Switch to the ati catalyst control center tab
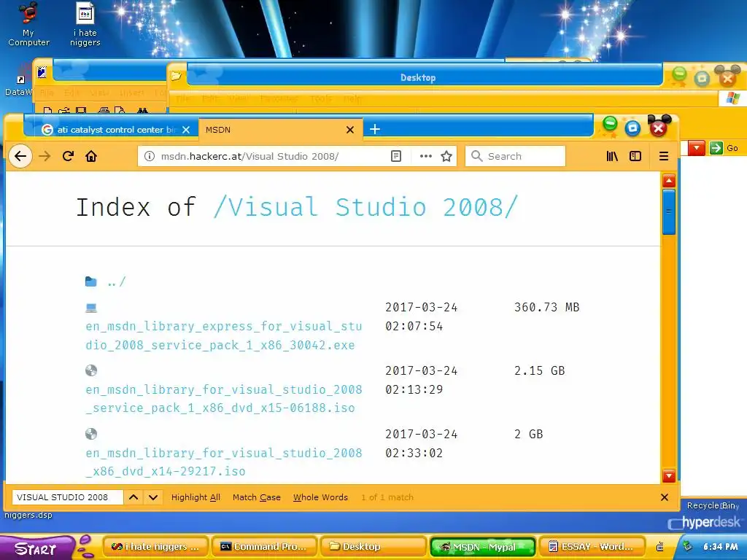The height and width of the screenshot is (560, 747). tap(111, 130)
